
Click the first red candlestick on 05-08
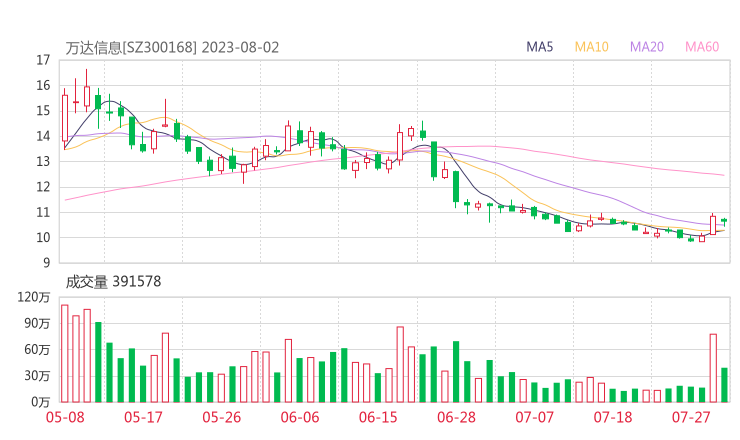[65, 118]
